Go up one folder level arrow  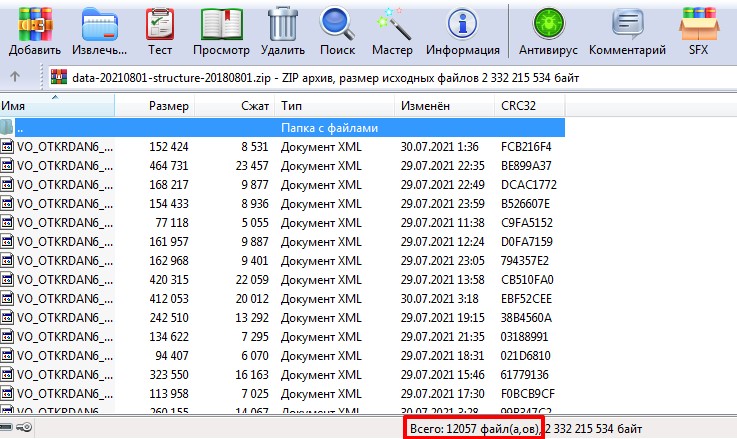(14, 77)
